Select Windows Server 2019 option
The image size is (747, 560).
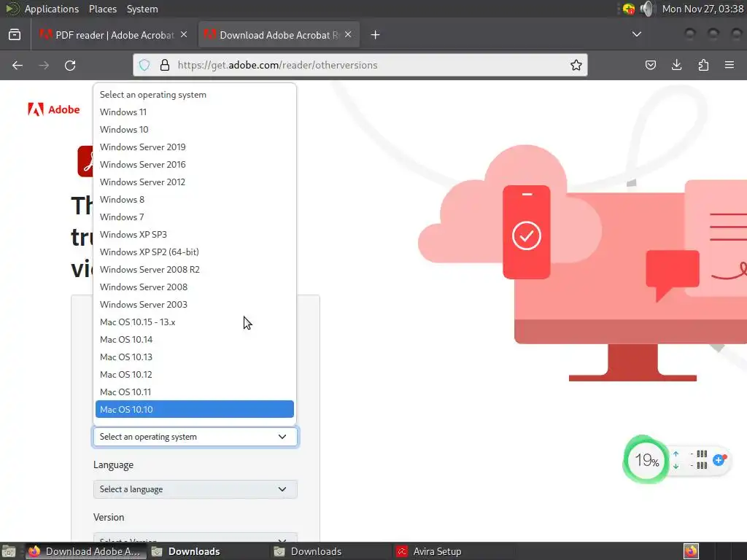tap(194, 147)
